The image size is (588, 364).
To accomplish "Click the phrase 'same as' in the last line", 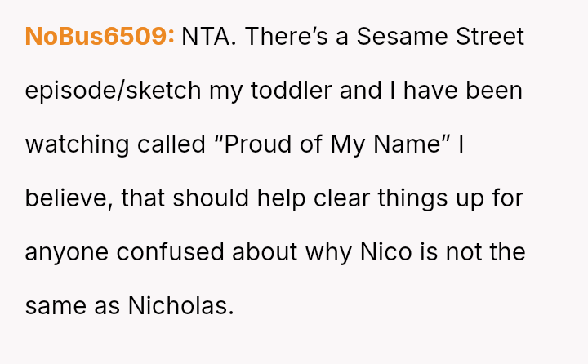I will (x=73, y=306).
